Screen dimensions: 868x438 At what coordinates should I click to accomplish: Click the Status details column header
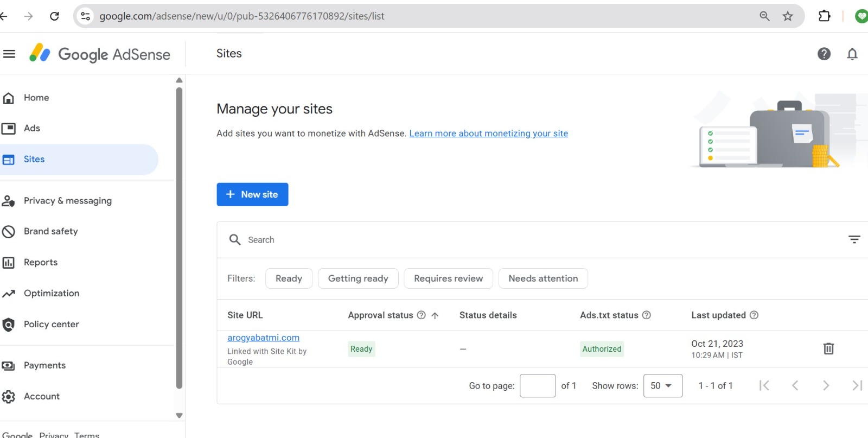click(488, 315)
